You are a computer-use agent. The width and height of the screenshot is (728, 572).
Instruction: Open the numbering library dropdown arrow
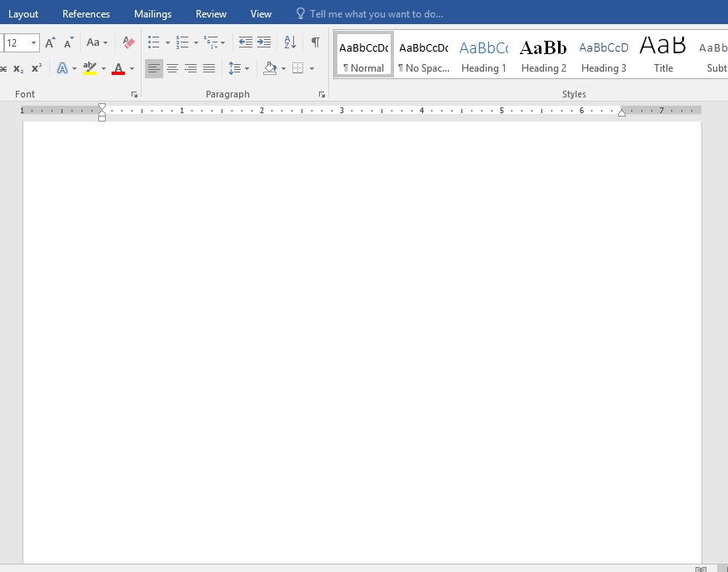tap(196, 42)
